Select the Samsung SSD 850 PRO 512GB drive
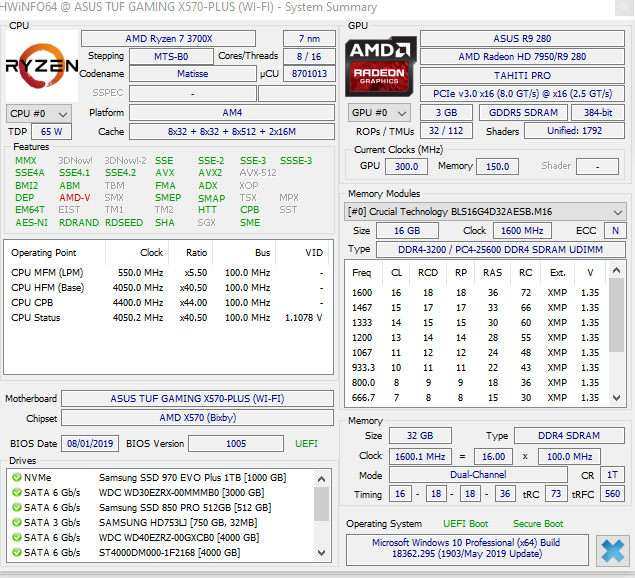 (160, 508)
